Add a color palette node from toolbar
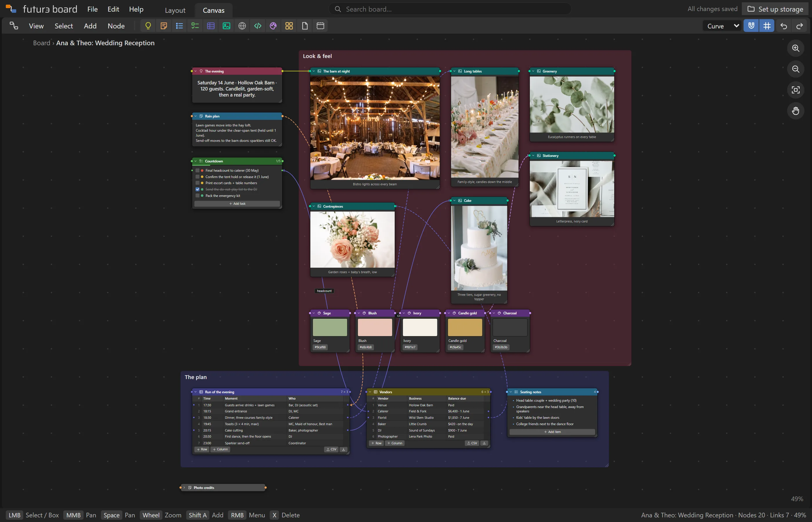This screenshot has height=522, width=812. pyautogui.click(x=273, y=26)
